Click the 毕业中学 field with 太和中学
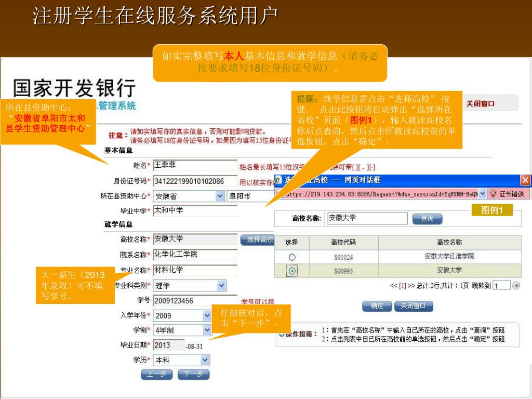The width and height of the screenshot is (532, 399). [x=195, y=211]
